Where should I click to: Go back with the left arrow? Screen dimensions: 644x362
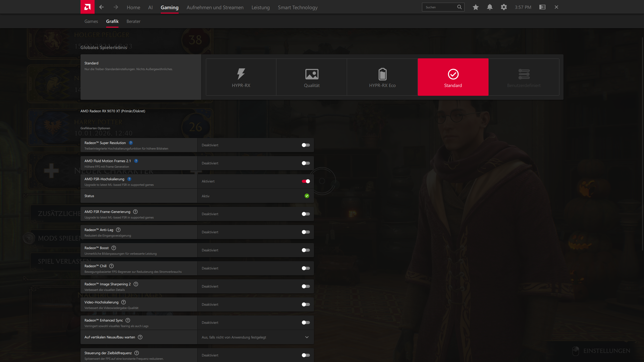[x=101, y=7]
